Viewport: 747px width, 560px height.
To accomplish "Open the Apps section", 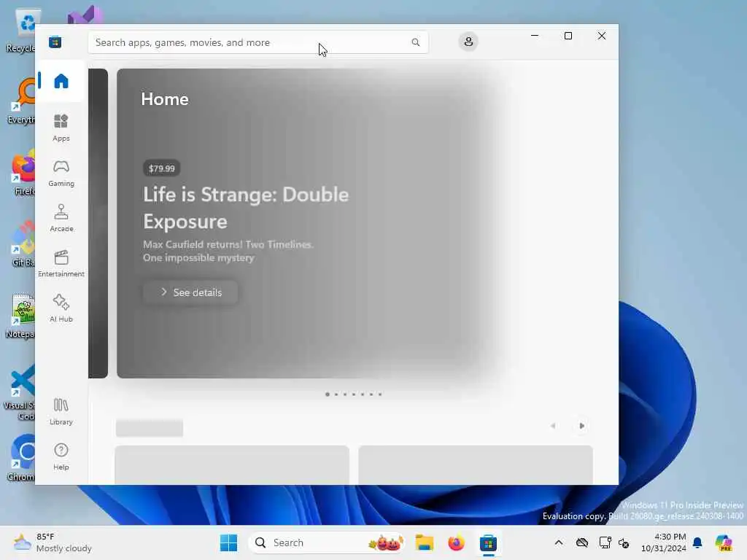I will pos(61,128).
